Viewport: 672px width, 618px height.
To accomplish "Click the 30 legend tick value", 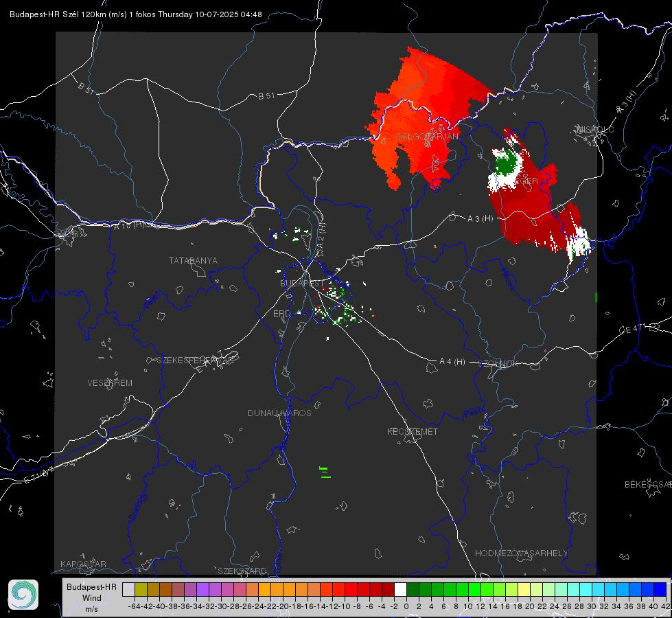I will (592, 606).
